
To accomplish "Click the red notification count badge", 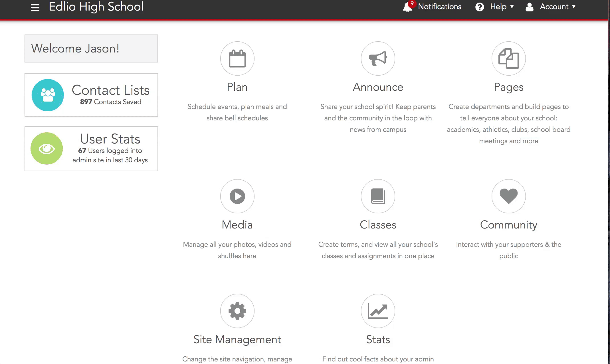I will tap(412, 4).
